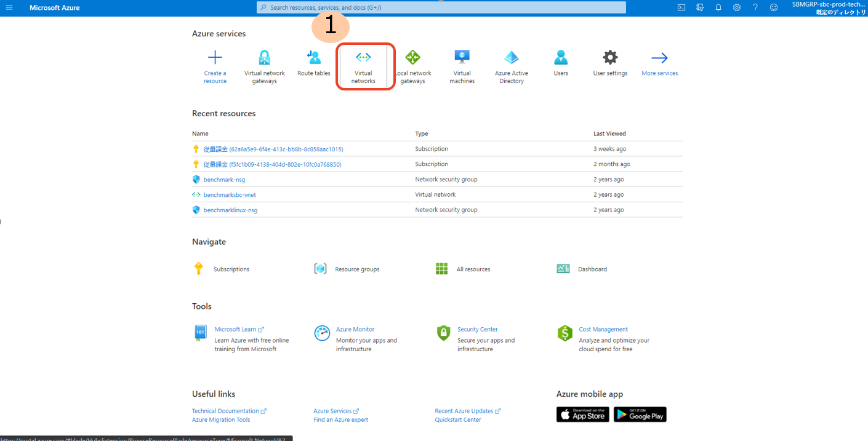Click the Google Play download badge
The width and height of the screenshot is (868, 441).
(x=640, y=415)
